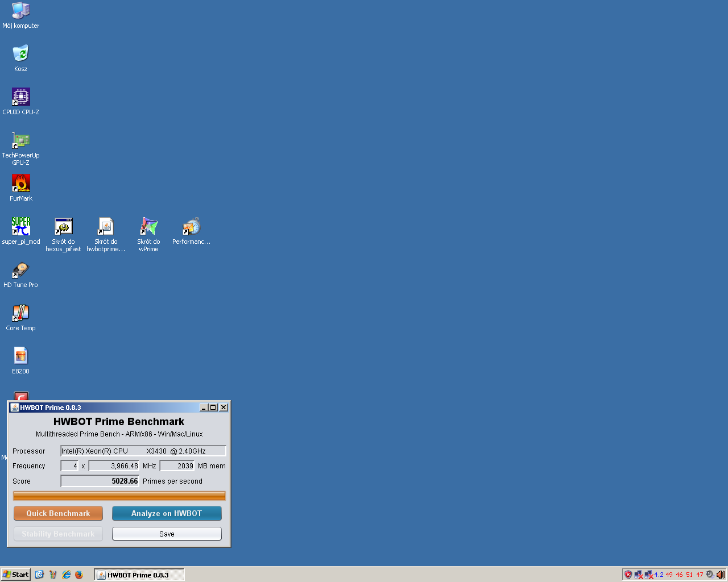This screenshot has width=728, height=582.
Task: Click the orange benchmark progress bar
Action: [119, 496]
